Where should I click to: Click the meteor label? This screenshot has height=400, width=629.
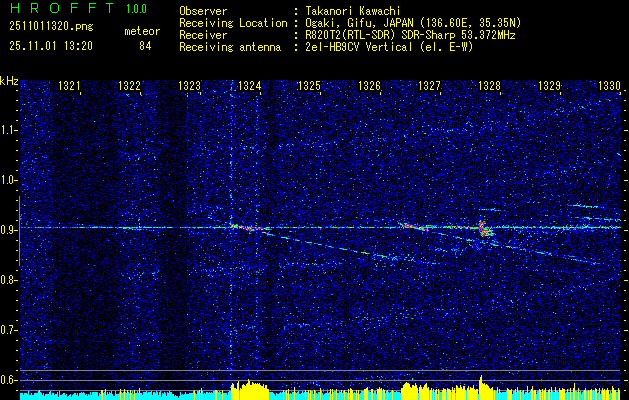point(142,31)
